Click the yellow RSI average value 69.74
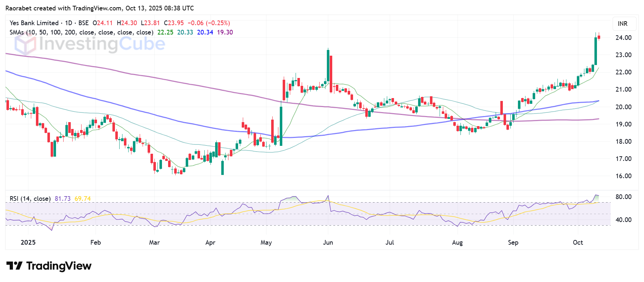Screen dimensions: 644x282 83,199
